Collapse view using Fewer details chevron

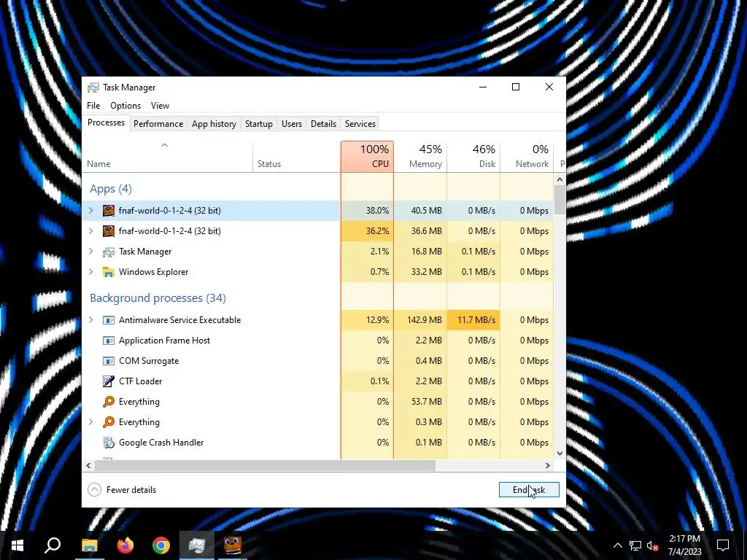94,489
